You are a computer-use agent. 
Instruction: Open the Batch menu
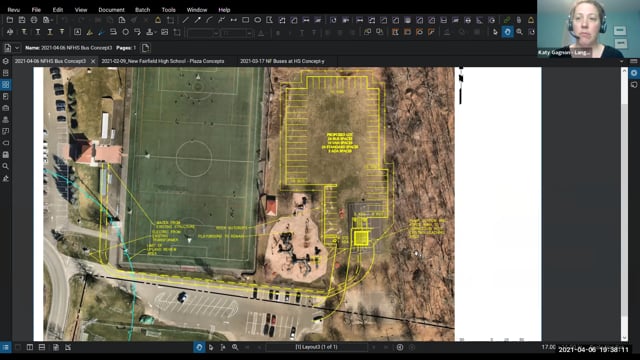point(142,10)
